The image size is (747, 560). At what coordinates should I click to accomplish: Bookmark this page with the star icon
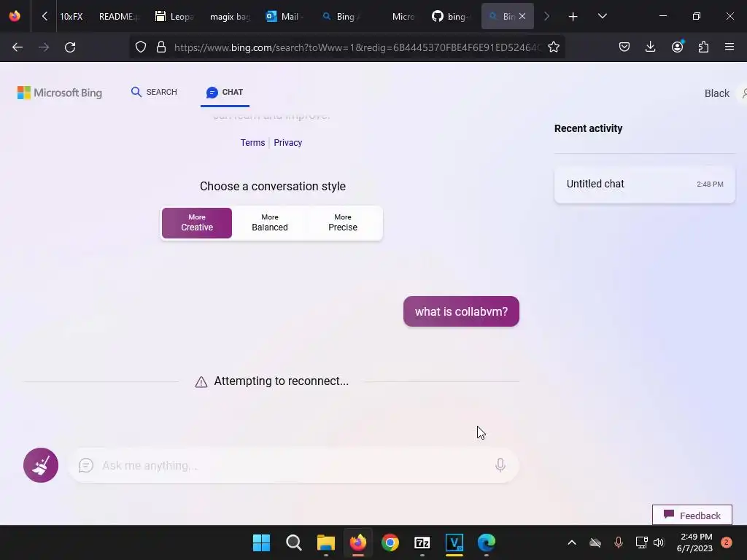(x=553, y=47)
